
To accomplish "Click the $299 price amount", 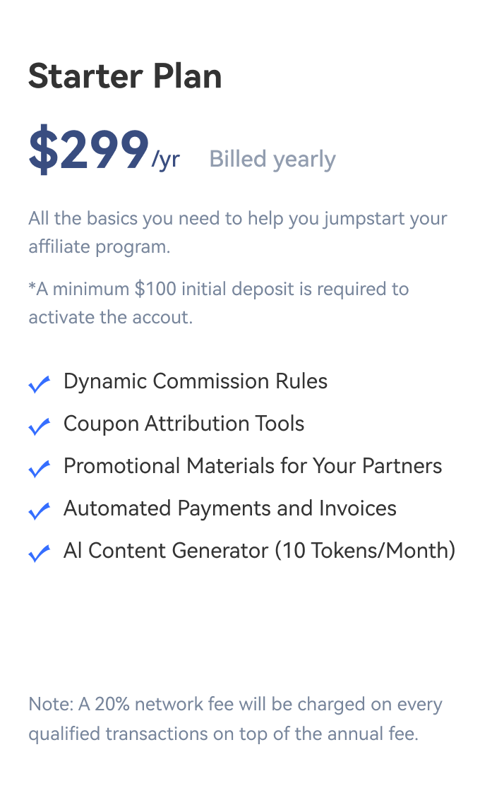I will pyautogui.click(x=88, y=151).
